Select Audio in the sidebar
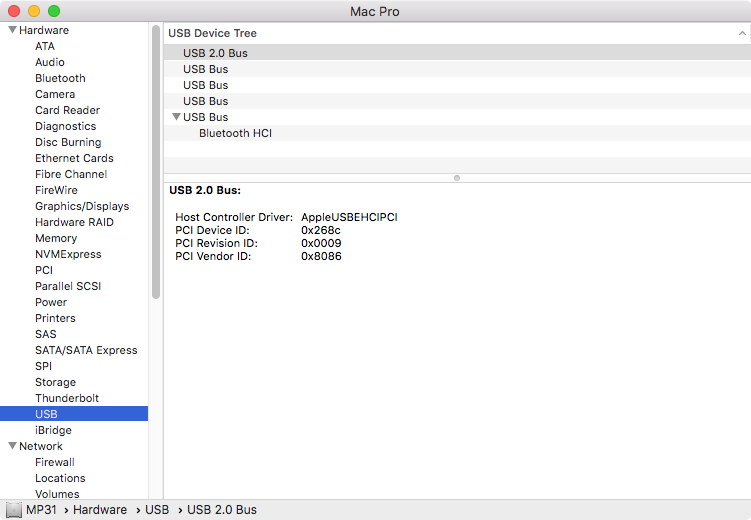The height and width of the screenshot is (520, 751). (49, 62)
